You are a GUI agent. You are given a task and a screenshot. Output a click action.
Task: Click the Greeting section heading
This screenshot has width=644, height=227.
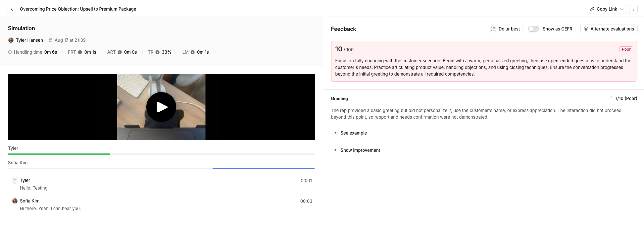339,98
